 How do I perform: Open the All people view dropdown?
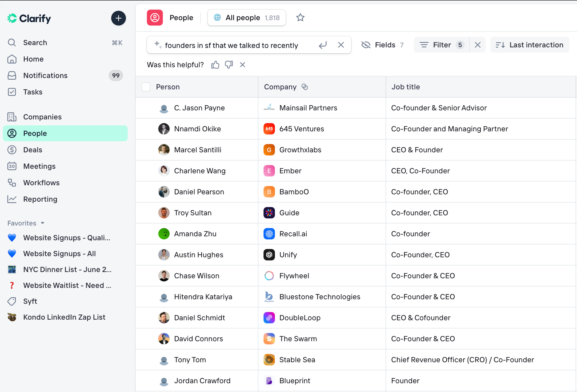247,18
